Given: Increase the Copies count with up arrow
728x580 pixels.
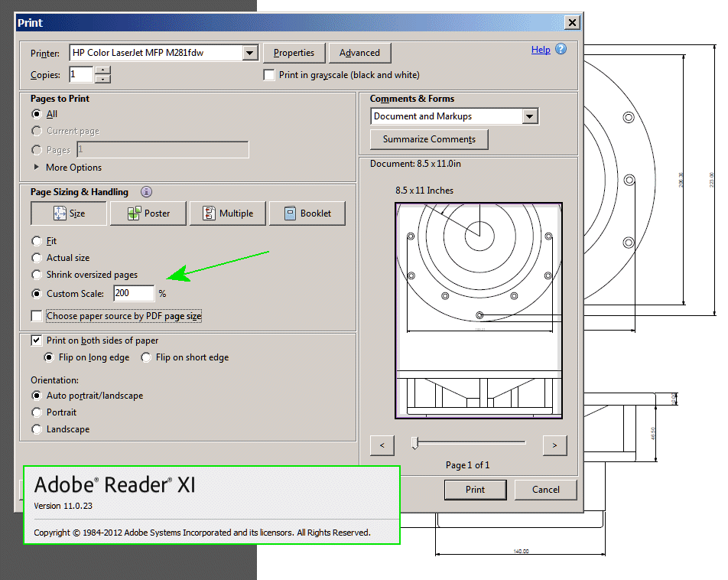Looking at the screenshot, I should (102, 70).
